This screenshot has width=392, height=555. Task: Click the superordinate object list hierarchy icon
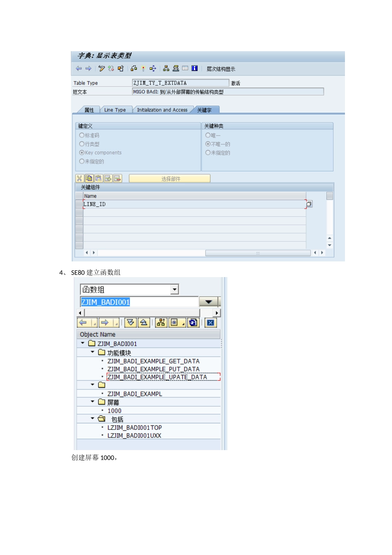coord(161,323)
